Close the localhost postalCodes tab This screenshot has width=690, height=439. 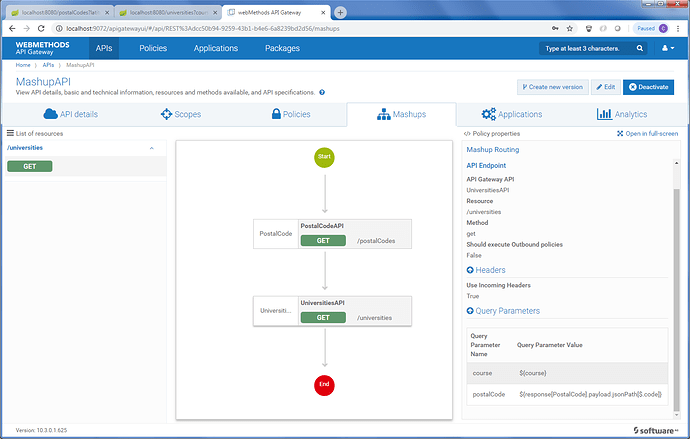[107, 13]
